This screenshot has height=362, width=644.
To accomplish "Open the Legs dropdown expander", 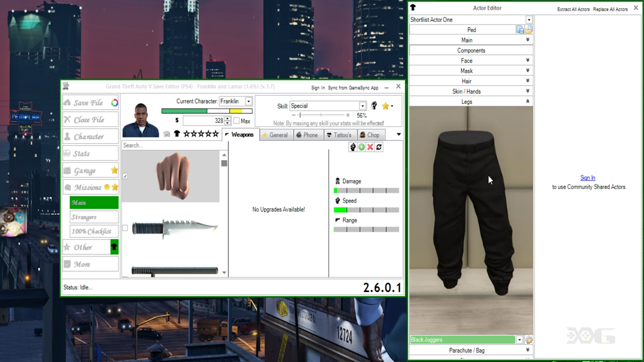I will (x=527, y=101).
